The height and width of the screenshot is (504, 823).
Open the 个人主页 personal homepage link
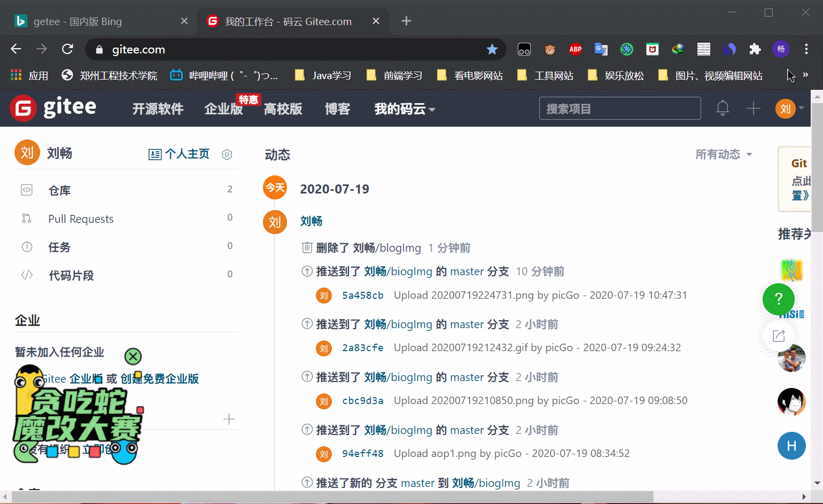coord(179,154)
